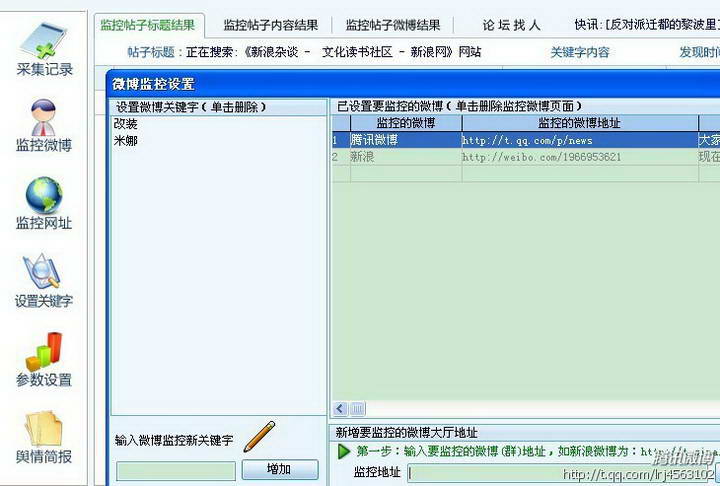
Task: Click the 监控微博 person icon
Action: click(x=44, y=118)
